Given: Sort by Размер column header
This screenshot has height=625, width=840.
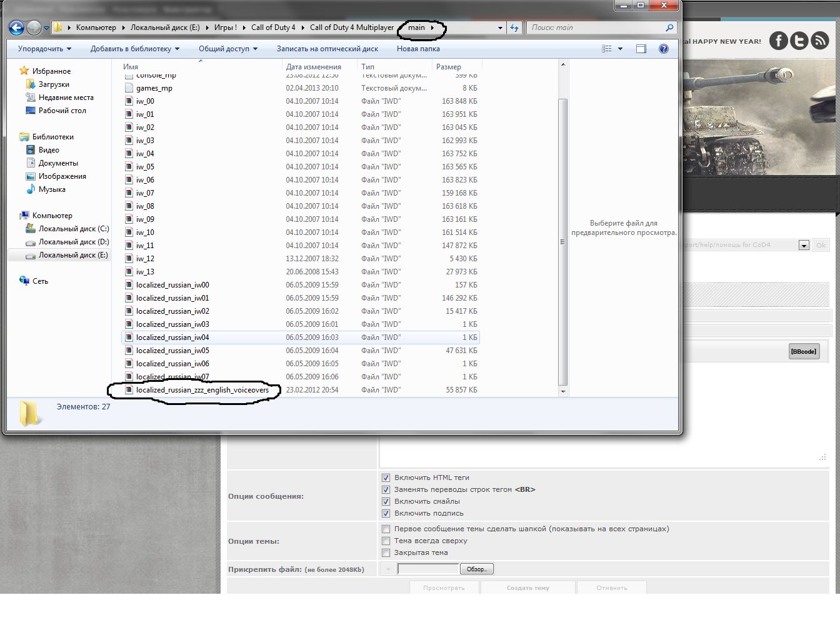Looking at the screenshot, I should (x=457, y=67).
